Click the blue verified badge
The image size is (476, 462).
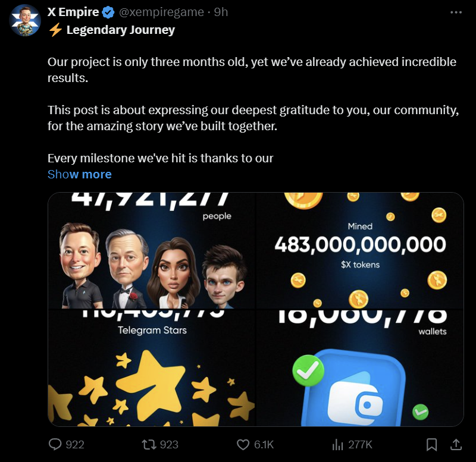pos(108,12)
